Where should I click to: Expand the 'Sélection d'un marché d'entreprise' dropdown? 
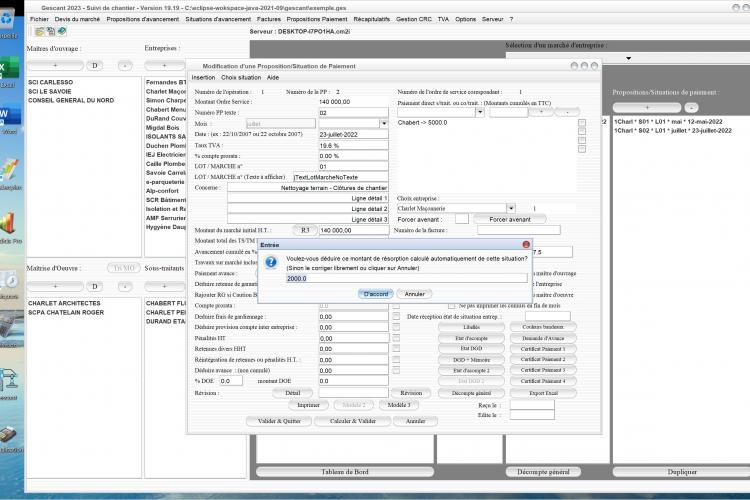629,58
